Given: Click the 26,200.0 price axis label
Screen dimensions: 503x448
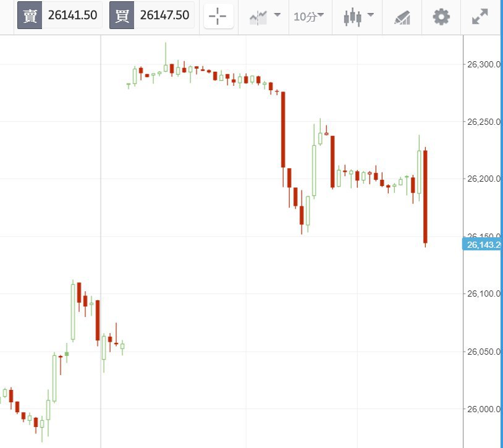Looking at the screenshot, I should [483, 179].
